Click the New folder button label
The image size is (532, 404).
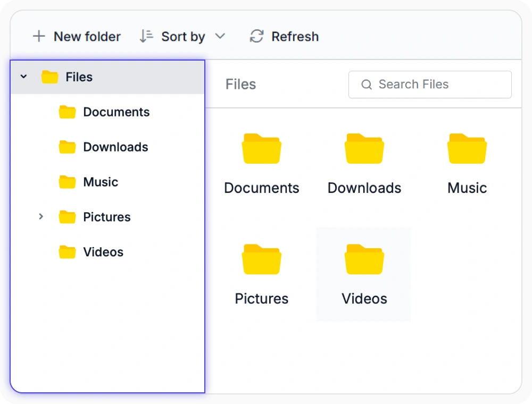coord(87,37)
